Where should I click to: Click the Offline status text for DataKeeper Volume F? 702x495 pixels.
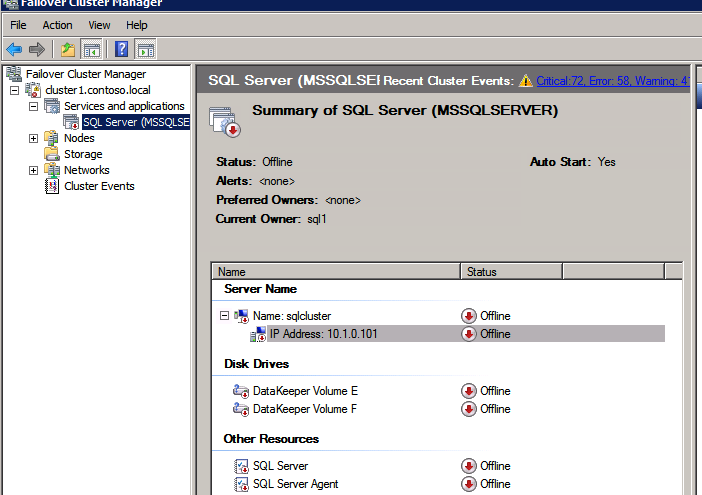tap(495, 409)
